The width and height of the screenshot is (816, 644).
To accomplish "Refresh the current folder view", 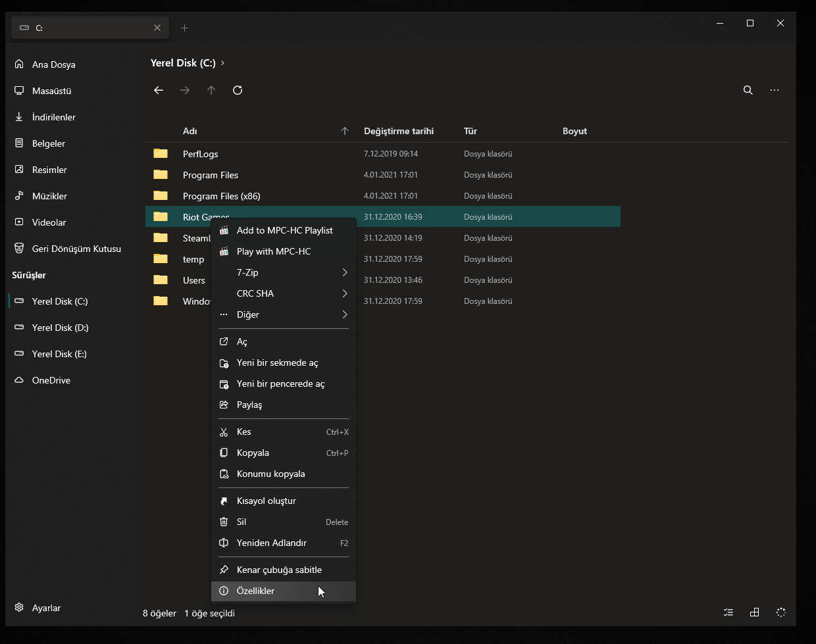I will point(238,90).
